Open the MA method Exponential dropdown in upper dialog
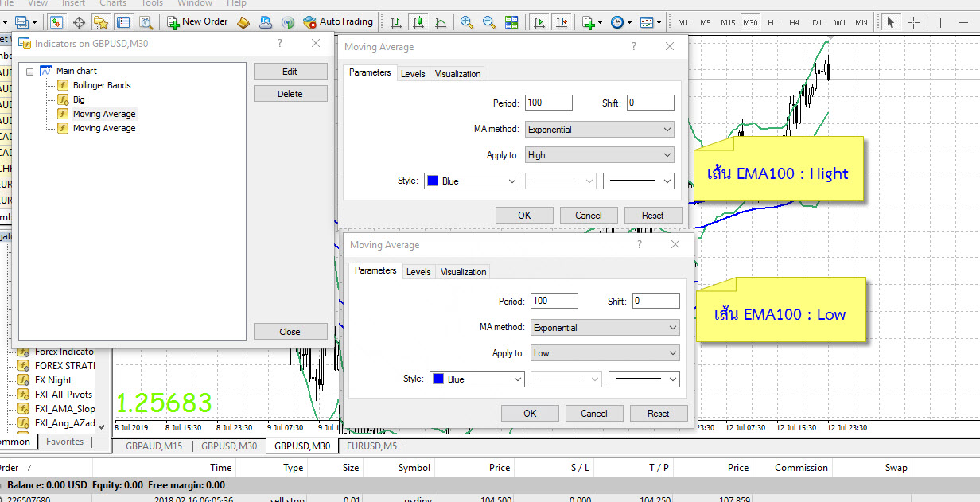Screen dimensions: 980x502 pyautogui.click(x=598, y=130)
